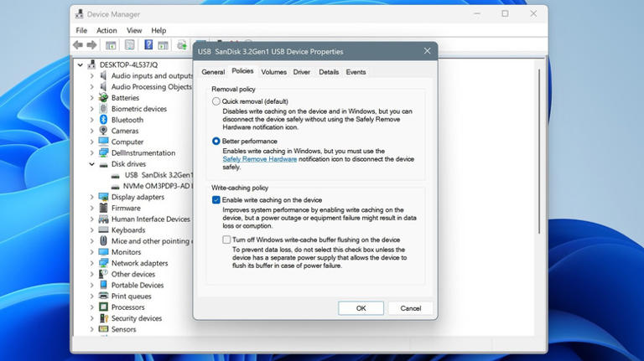Screen dimensions: 644x361
Task: Click the show/hide console tree toolbar icon
Action: coord(111,45)
